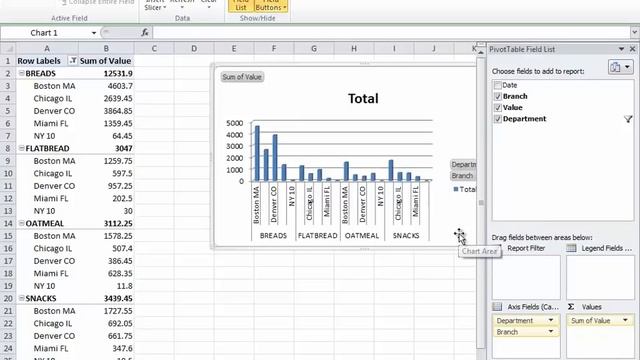640x360 pixels.
Task: Collapse the BREADS group
Action: (x=22, y=73)
